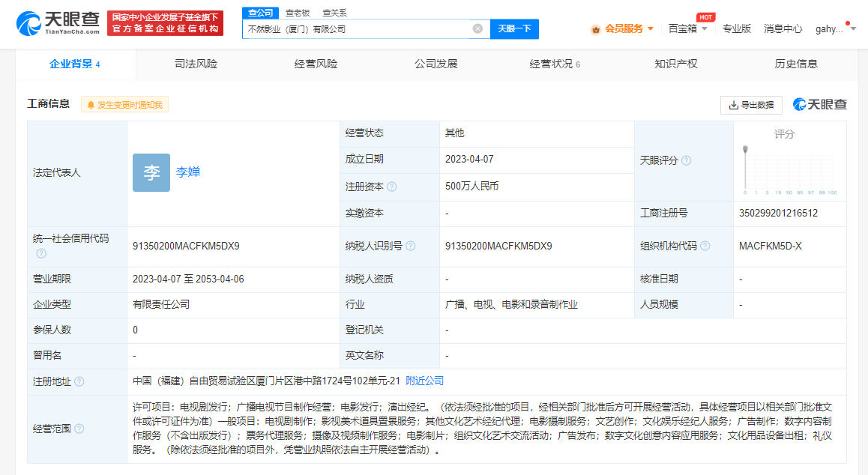Click the 天眼一下 search button

tap(513, 28)
